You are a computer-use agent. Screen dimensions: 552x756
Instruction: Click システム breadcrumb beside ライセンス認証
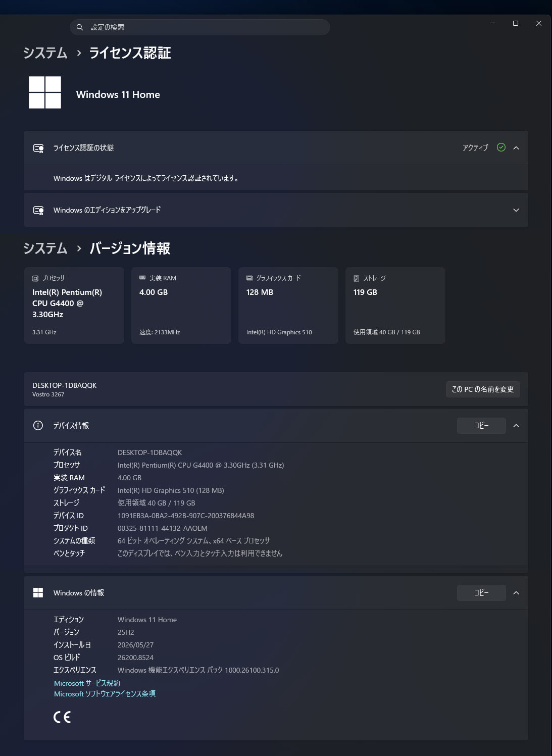pyautogui.click(x=45, y=53)
